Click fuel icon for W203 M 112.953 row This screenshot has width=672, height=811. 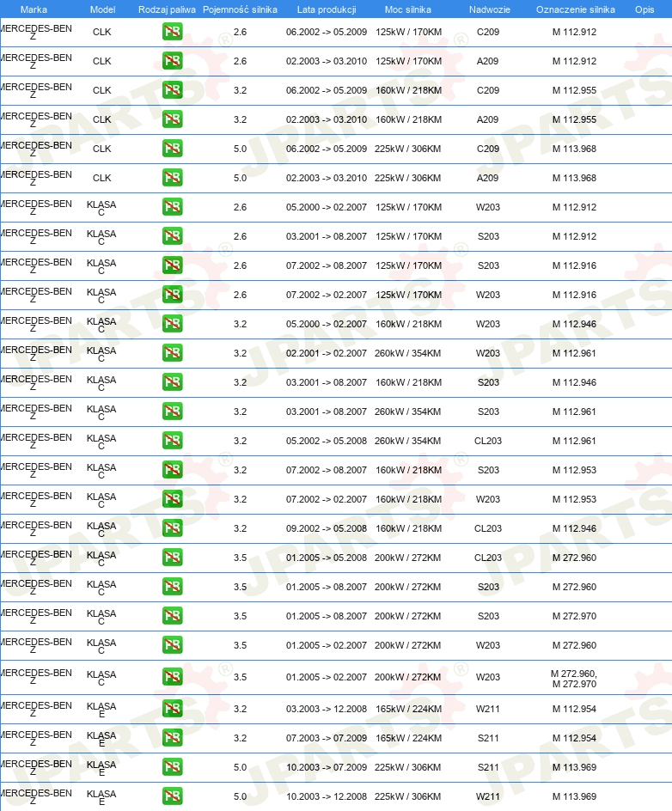[172, 500]
